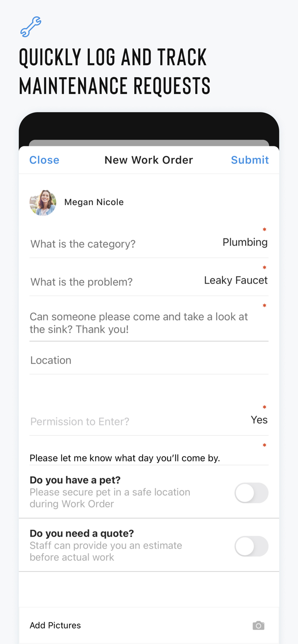Click the Location input field
Image resolution: width=298 pixels, height=644 pixels.
(149, 360)
